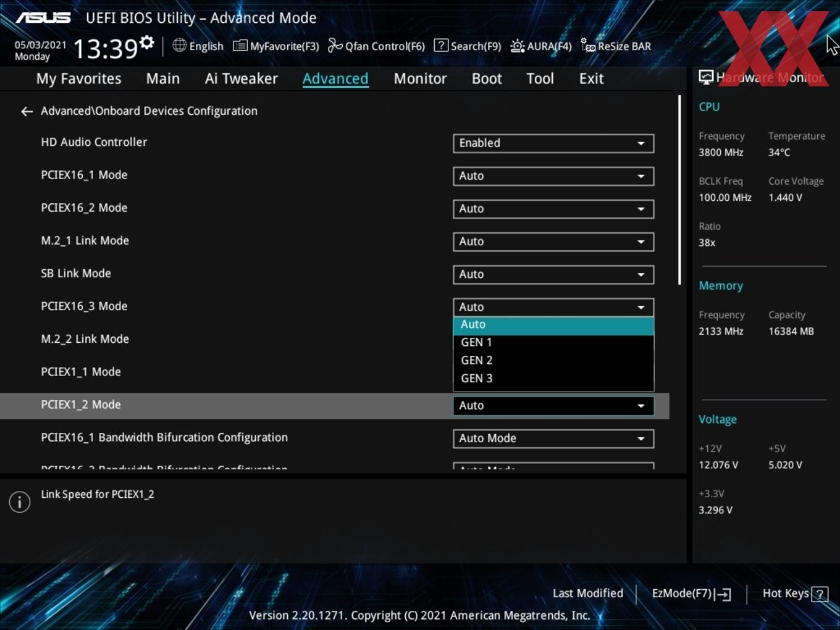The height and width of the screenshot is (630, 840).
Task: Go to the Boot tab
Action: click(487, 78)
